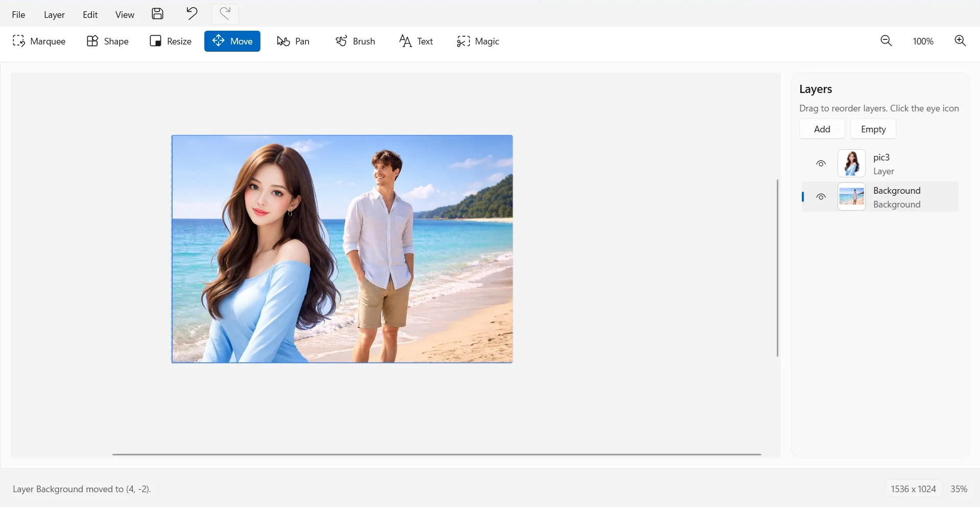The image size is (980, 507).
Task: Activate the Magic selection tool
Action: 478,41
